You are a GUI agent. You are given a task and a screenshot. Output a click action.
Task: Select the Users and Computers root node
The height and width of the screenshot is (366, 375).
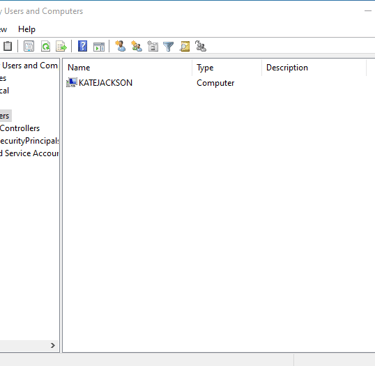(x=30, y=66)
